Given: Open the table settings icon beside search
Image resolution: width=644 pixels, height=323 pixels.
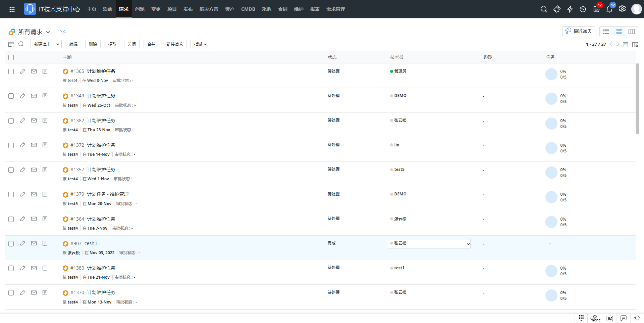Looking at the screenshot, I should (11, 44).
